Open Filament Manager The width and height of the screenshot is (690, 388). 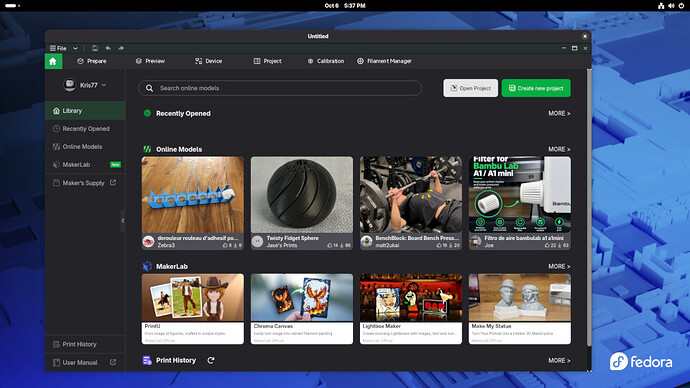[x=384, y=61]
